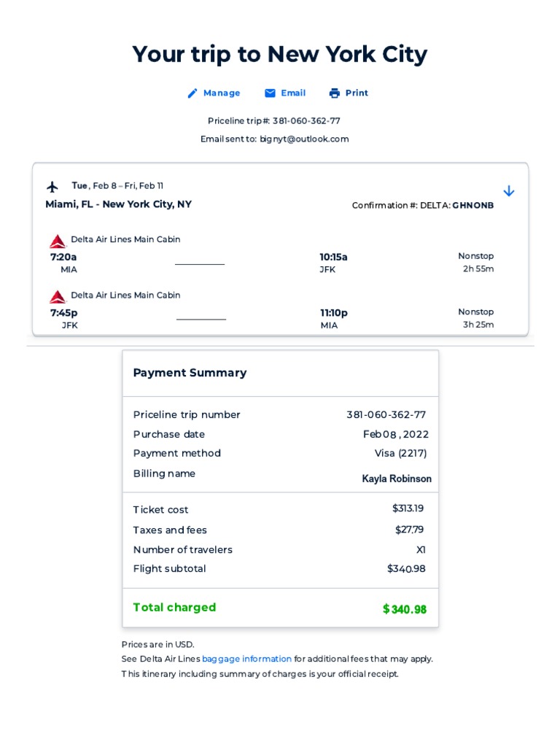
Task: Click the Total charged amount $340.98
Action: [404, 609]
